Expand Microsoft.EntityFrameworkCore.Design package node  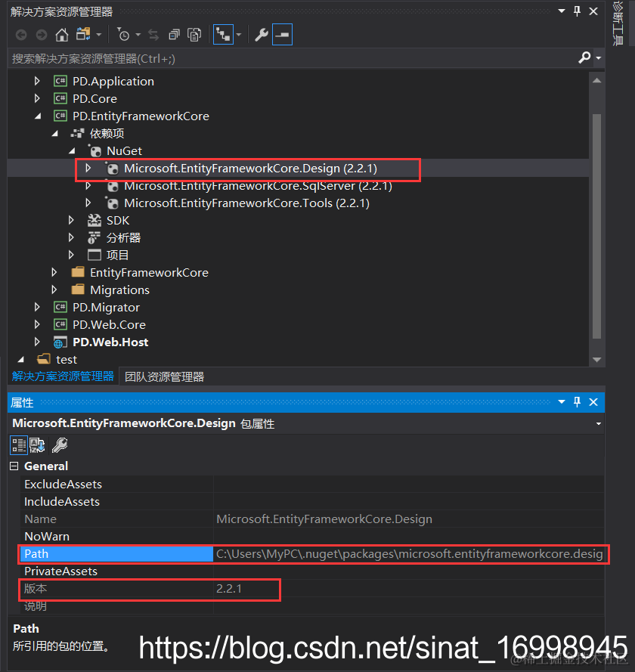click(88, 168)
